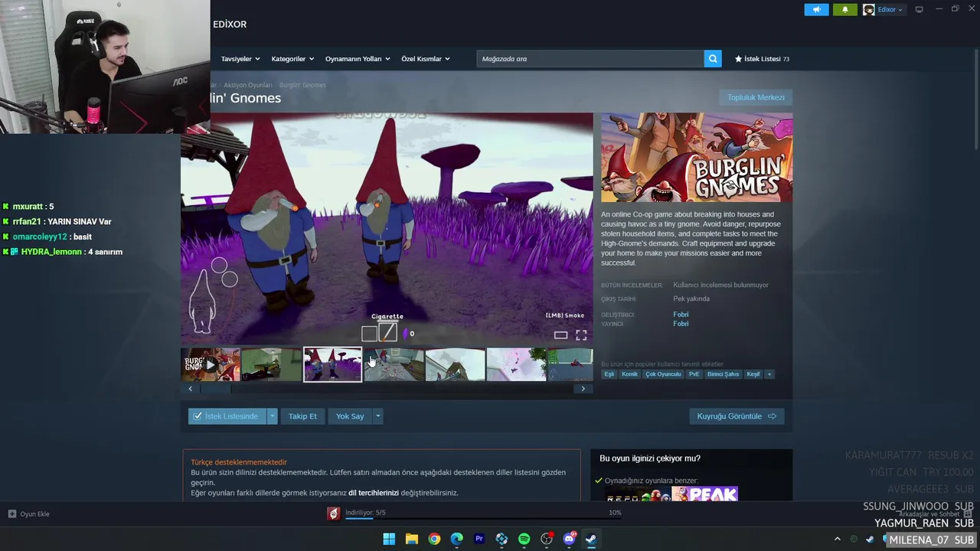This screenshot has width=980, height=551.
Task: Click the İndiriliyor: 5/5 download status
Action: pyautogui.click(x=365, y=513)
